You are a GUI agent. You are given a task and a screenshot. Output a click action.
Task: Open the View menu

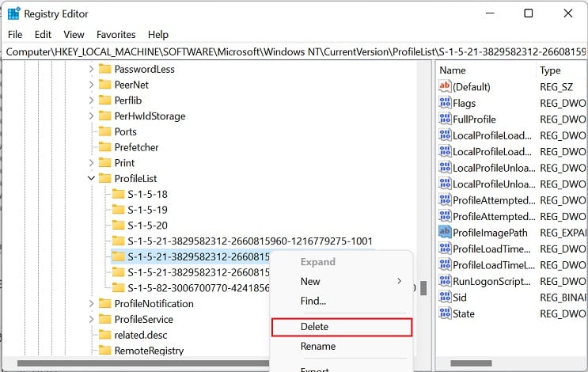coord(74,35)
